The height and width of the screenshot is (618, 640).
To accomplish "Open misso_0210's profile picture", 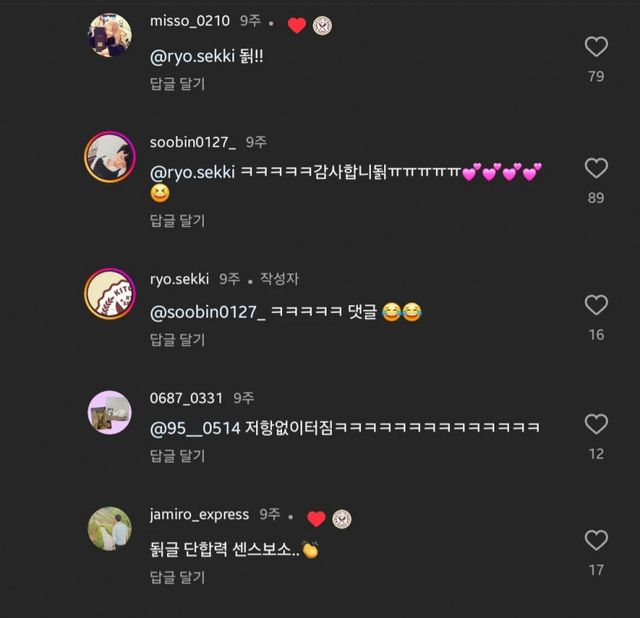I will (x=109, y=35).
